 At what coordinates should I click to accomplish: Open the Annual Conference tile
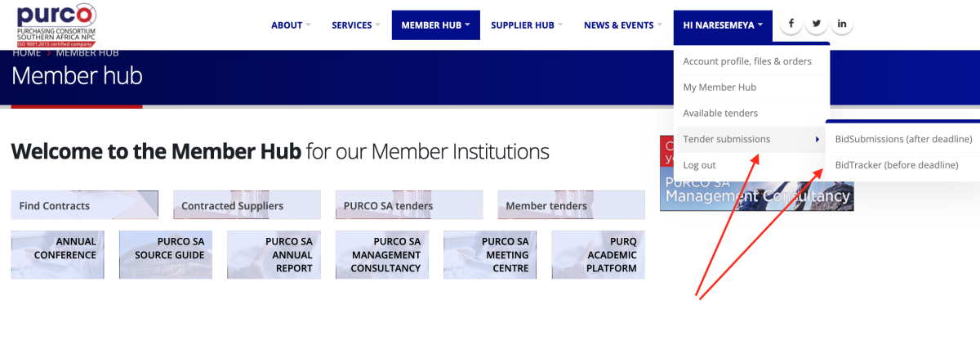[57, 254]
